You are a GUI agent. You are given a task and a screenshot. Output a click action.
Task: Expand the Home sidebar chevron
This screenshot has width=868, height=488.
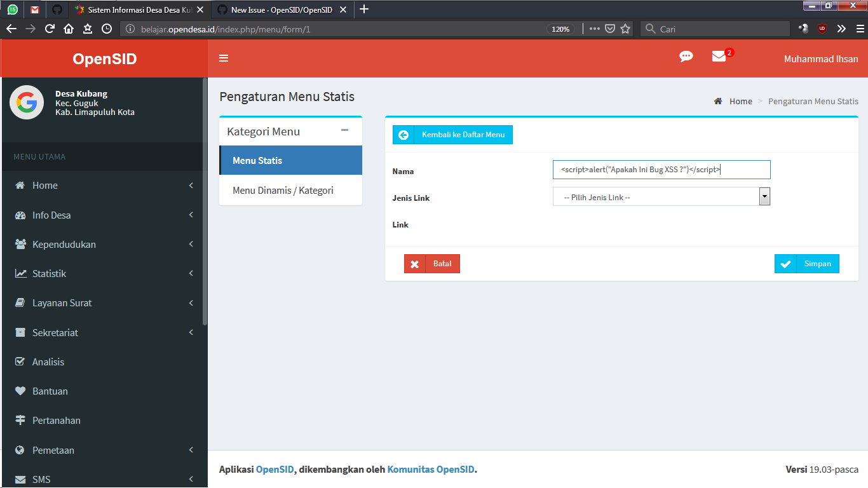point(191,186)
